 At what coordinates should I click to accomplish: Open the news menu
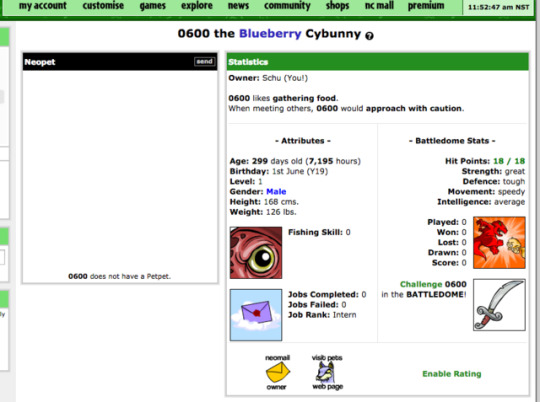238,6
